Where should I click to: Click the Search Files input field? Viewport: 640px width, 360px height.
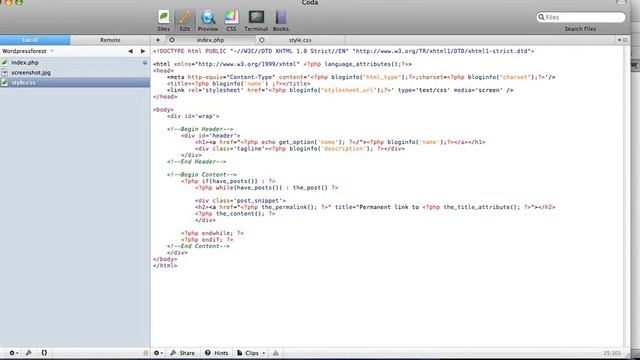click(x=580, y=17)
